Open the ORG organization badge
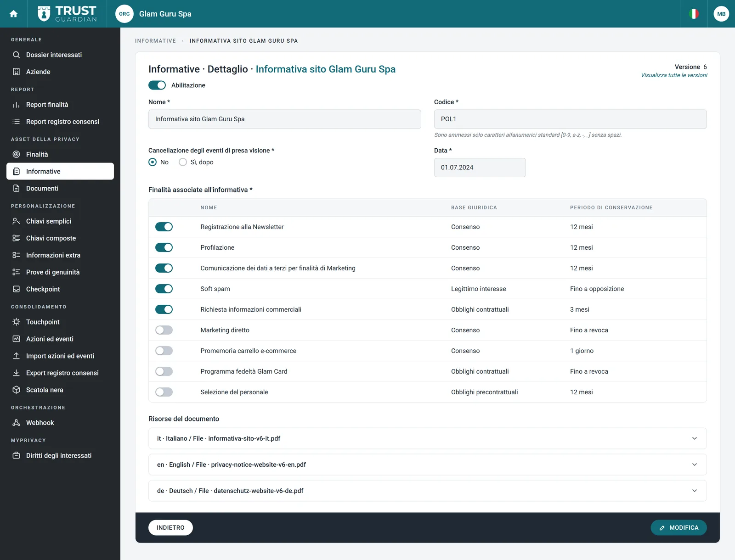This screenshot has height=560, width=735. tap(124, 14)
